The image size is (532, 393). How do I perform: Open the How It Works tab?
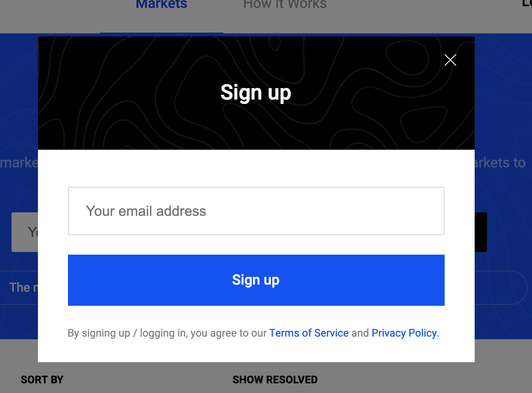coord(285,4)
